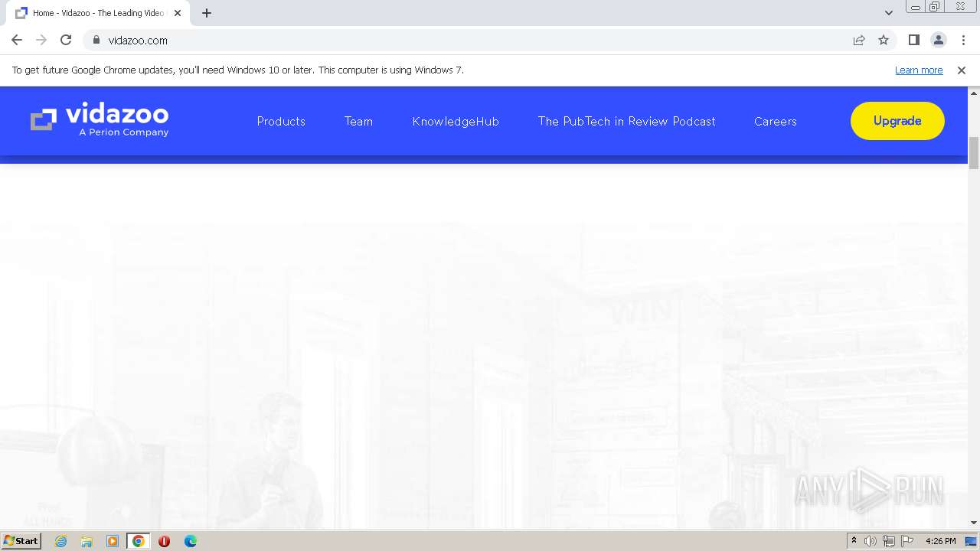
Task: Switch to Chrome in the taskbar
Action: (138, 541)
